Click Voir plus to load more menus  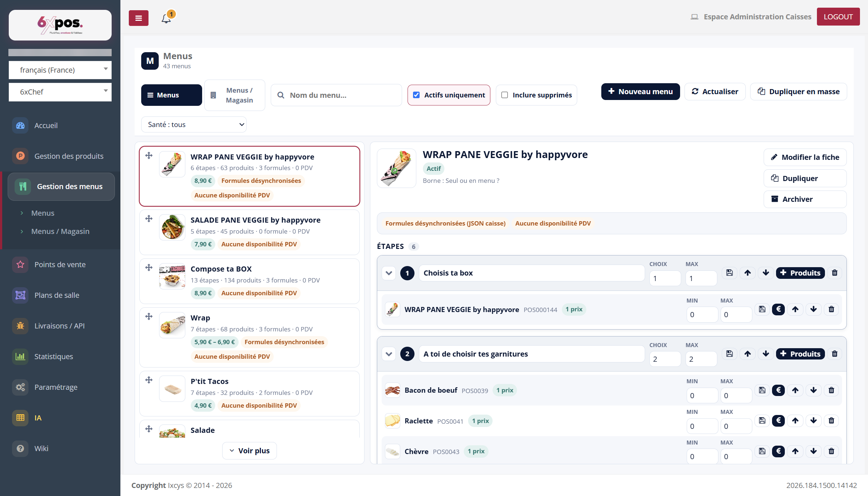tap(250, 451)
